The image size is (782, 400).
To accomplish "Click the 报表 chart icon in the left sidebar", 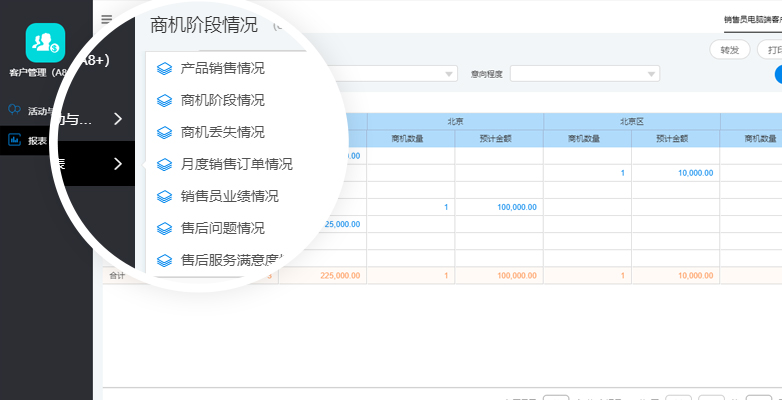I will point(14,140).
